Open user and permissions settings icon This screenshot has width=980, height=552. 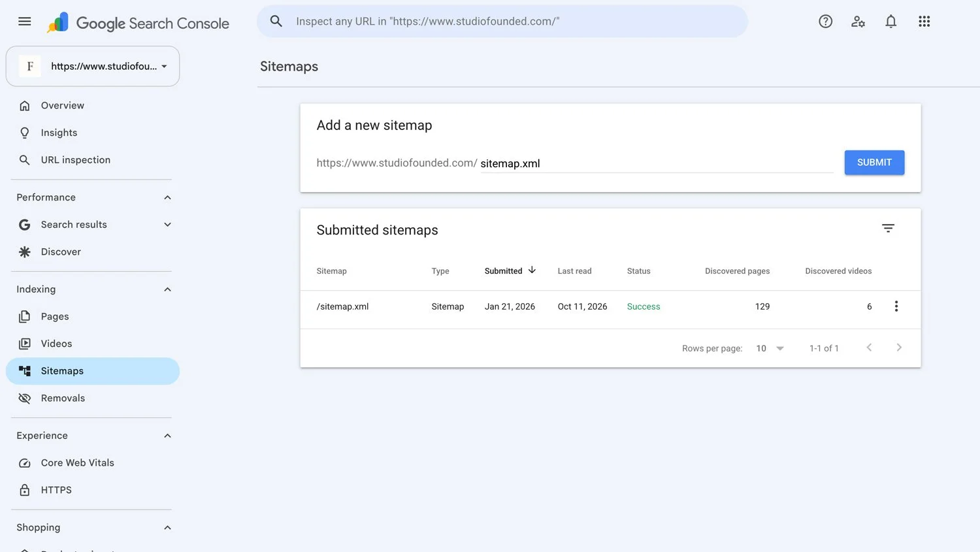858,22
